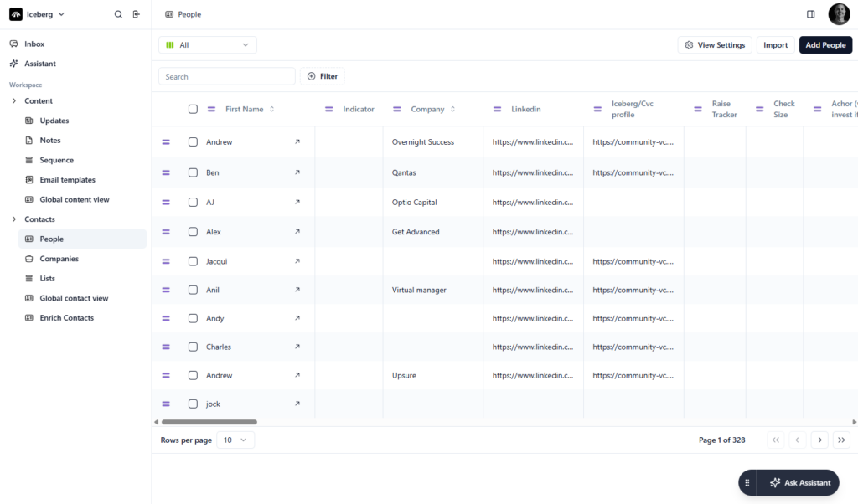The image size is (858, 504).
Task: Click the drag handle for the Anil row
Action: (x=166, y=290)
